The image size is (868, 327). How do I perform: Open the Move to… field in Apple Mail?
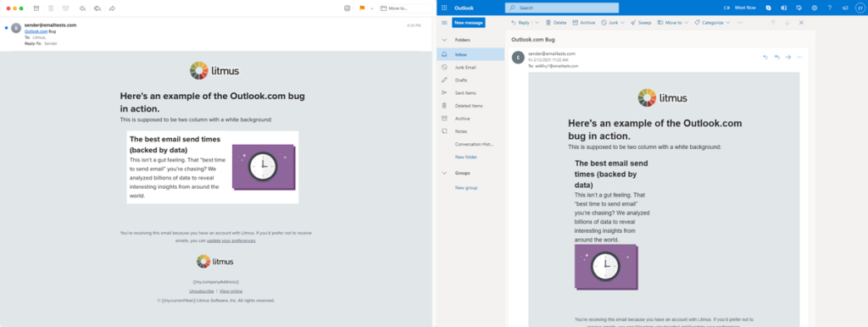tap(405, 8)
